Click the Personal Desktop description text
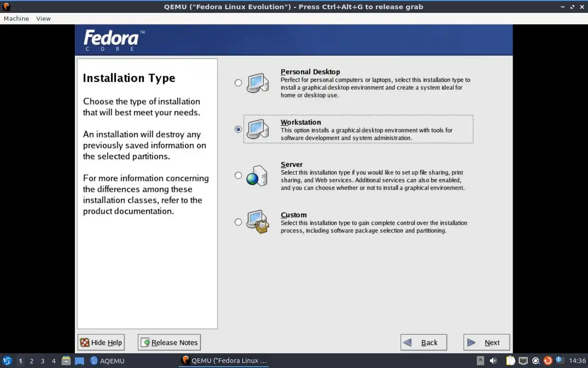588x368 pixels. [x=375, y=87]
